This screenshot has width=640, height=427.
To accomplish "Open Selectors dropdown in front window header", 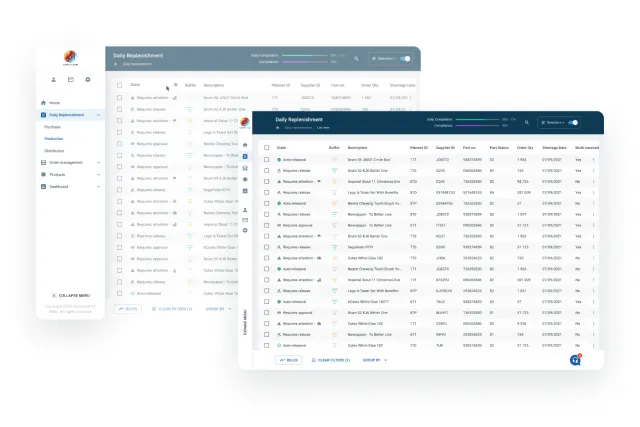I will (553, 122).
